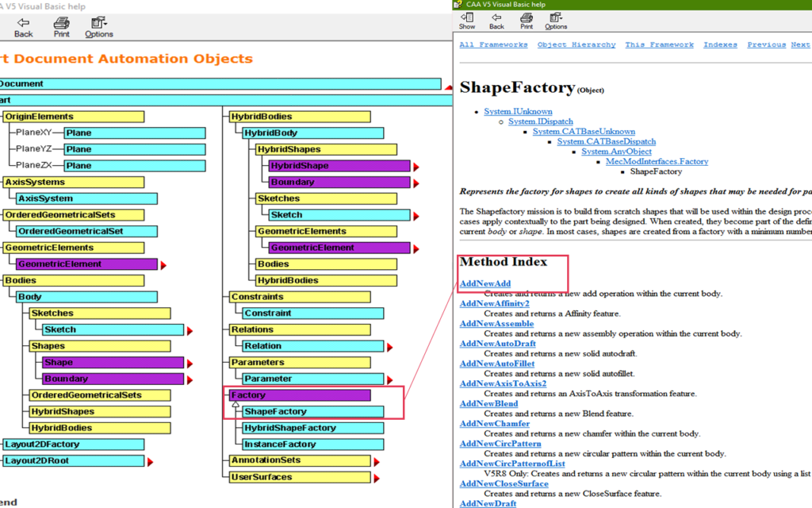Click the Document box at top
812x508 pixels.
pos(220,84)
